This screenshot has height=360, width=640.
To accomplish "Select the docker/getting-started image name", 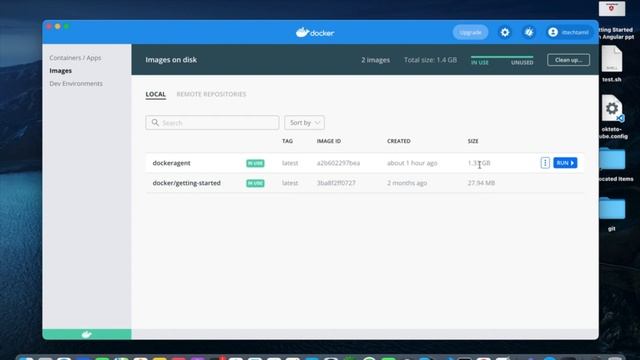I will [x=187, y=183].
